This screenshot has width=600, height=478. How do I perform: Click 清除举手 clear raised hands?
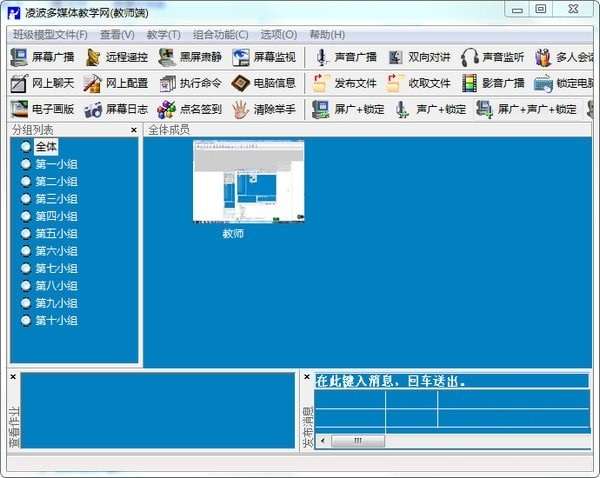click(264, 109)
